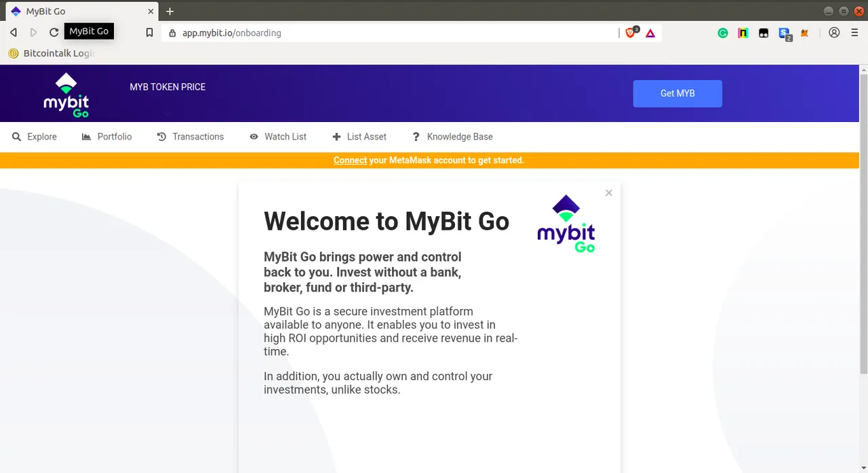Open the MetaMask fox extension
The image size is (868, 473).
pos(805,33)
